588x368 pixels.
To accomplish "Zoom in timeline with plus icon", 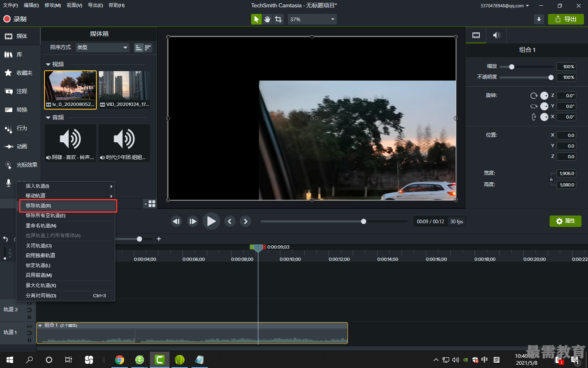I will point(159,239).
